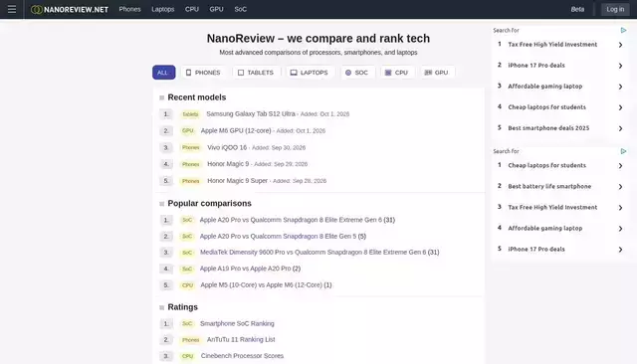
Task: Select the GPU filter tab
Action: (437, 73)
